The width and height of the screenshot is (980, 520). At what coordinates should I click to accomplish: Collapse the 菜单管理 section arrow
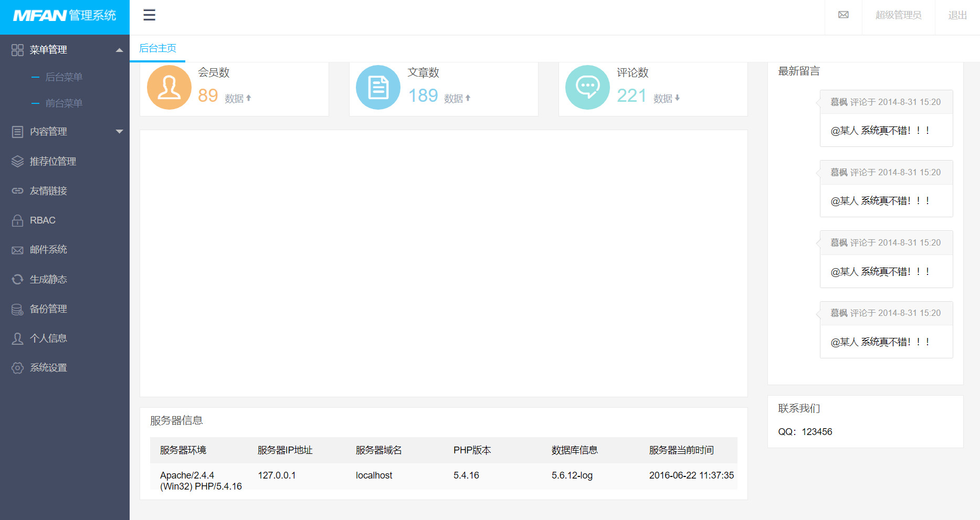tap(119, 50)
